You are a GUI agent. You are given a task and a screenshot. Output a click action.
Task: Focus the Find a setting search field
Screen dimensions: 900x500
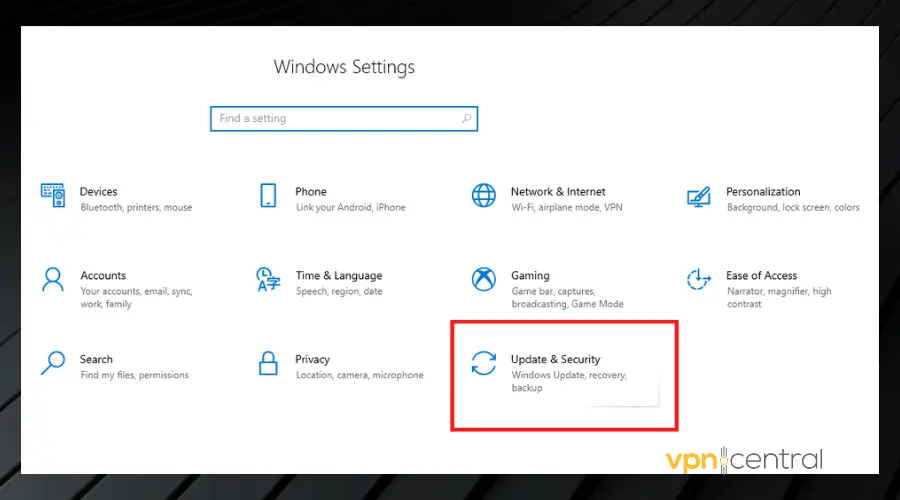pos(344,119)
